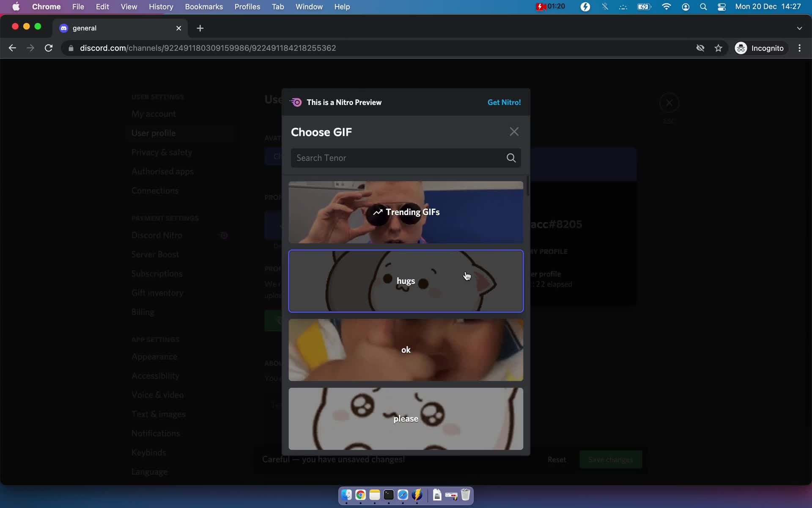This screenshot has width=812, height=508.
Task: Select Server Boost in settings sidebar
Action: pos(155,254)
